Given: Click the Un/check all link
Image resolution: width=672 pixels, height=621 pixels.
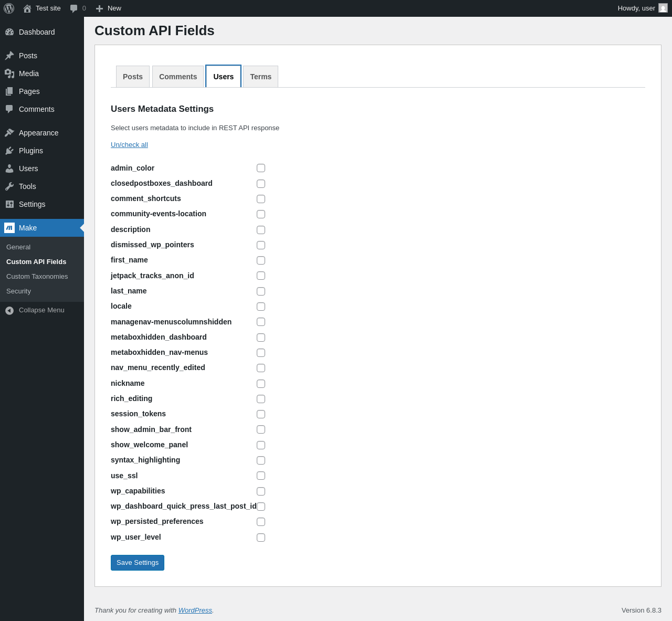Looking at the screenshot, I should (129, 145).
